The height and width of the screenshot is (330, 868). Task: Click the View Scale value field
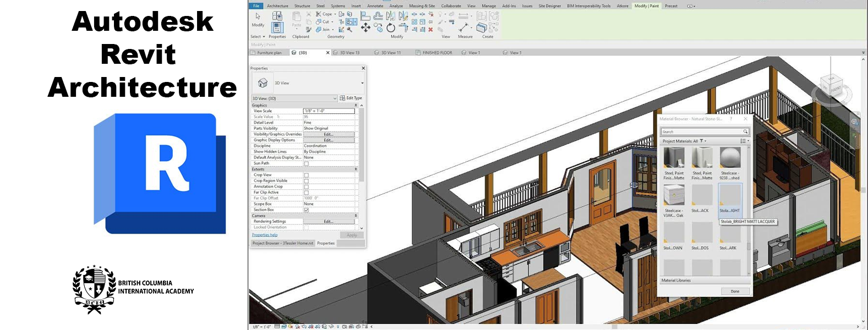[329, 111]
